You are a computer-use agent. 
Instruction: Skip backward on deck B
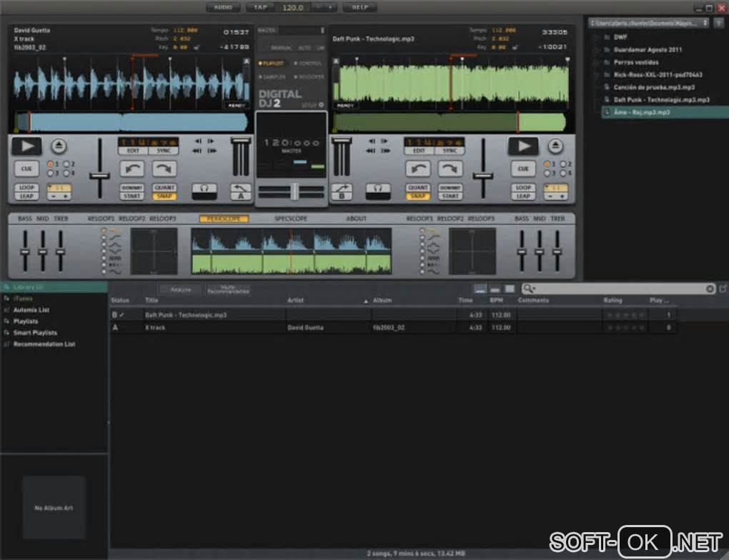click(371, 151)
